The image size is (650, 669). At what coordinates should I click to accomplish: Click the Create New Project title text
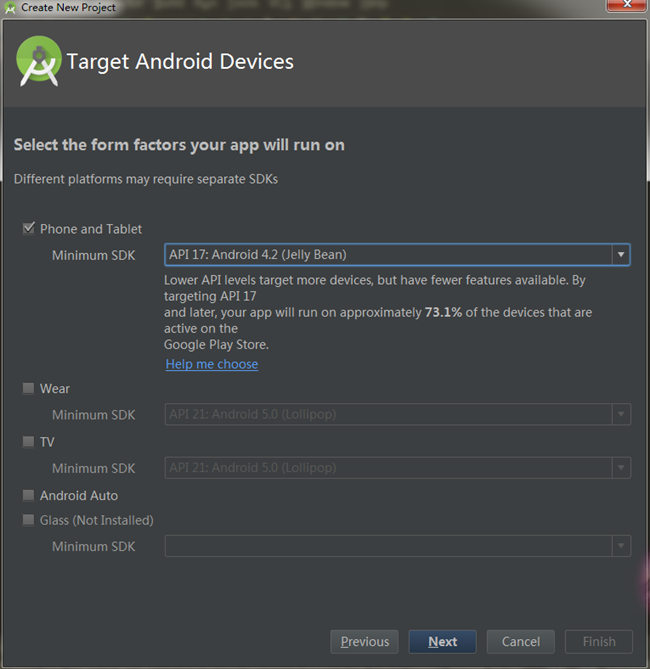[x=68, y=7]
